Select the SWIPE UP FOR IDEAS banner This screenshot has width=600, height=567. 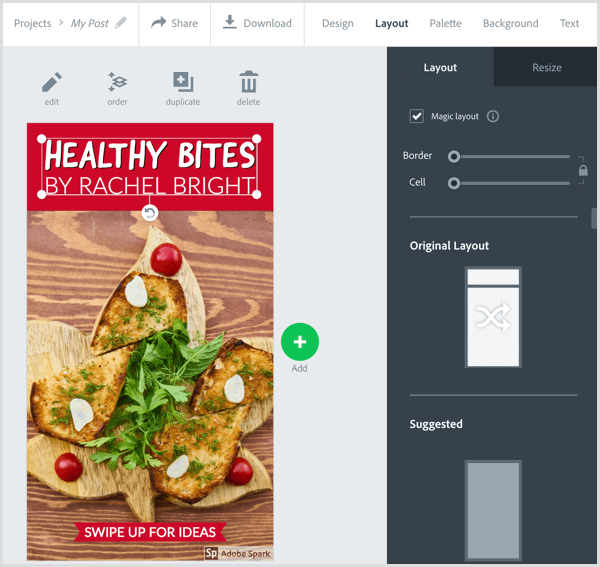click(150, 532)
